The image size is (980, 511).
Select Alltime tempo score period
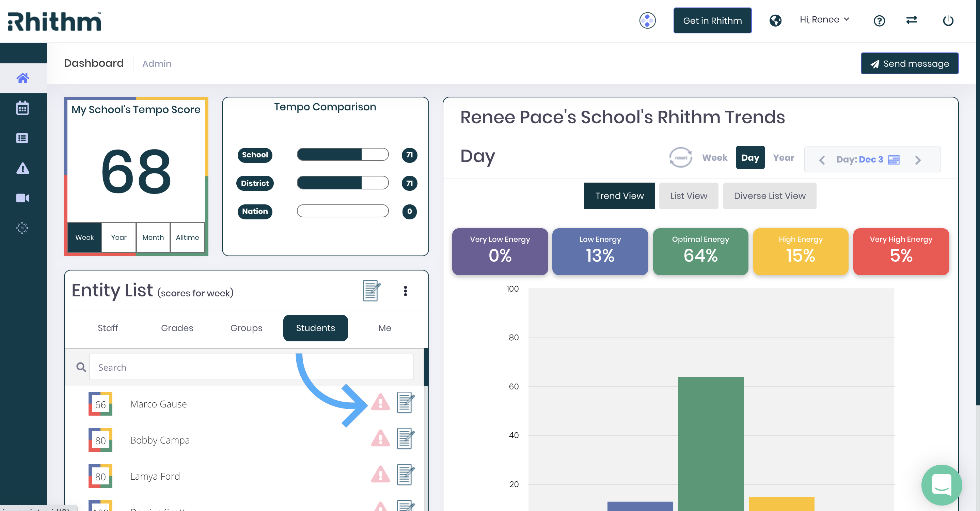tap(188, 237)
